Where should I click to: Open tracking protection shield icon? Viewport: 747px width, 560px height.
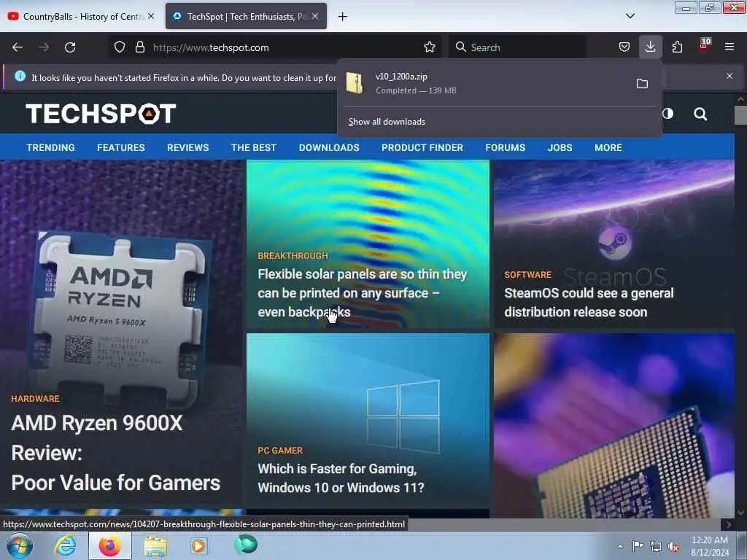click(120, 47)
